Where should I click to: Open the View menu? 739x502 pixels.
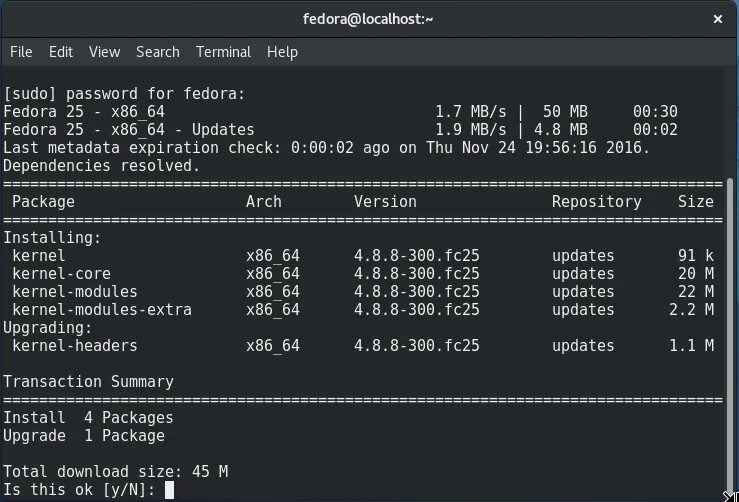[x=105, y=52]
